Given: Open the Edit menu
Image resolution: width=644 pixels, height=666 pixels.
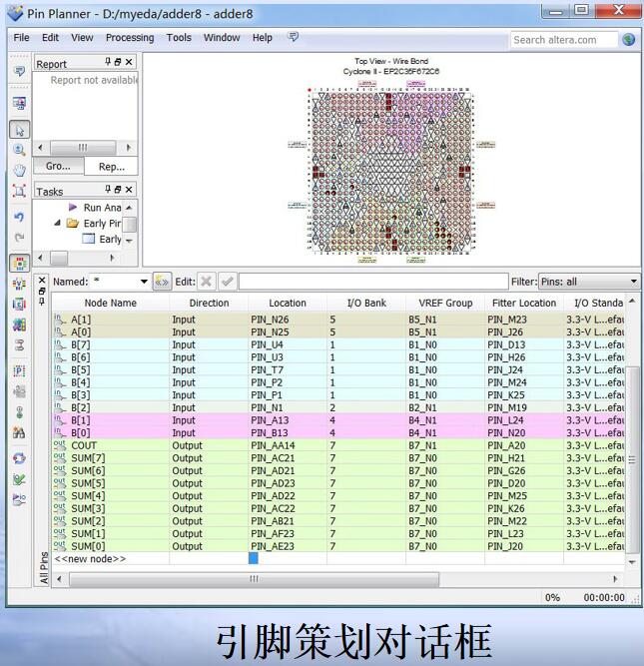Looking at the screenshot, I should 50,37.
